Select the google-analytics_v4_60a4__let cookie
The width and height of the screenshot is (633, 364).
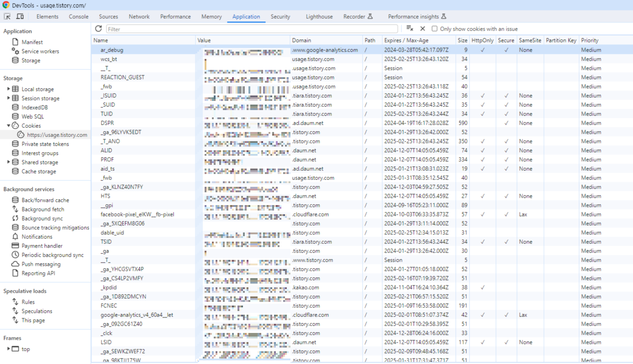[x=137, y=315]
